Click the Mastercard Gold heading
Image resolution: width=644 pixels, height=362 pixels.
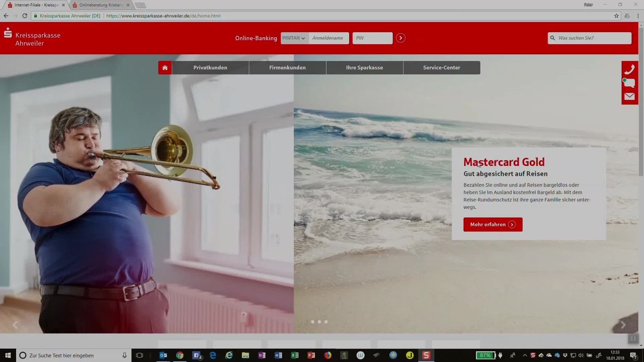(504, 162)
